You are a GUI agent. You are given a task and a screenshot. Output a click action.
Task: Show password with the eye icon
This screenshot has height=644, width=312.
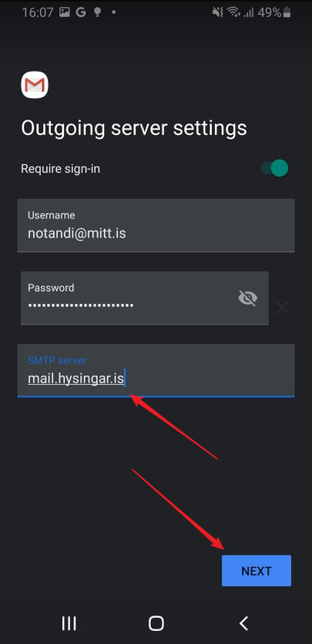[247, 298]
